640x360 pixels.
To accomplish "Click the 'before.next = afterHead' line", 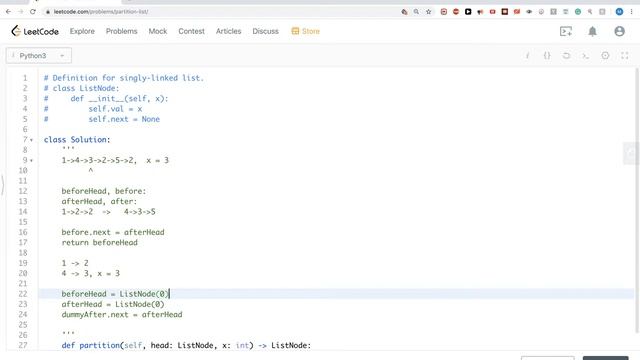I will [x=113, y=232].
